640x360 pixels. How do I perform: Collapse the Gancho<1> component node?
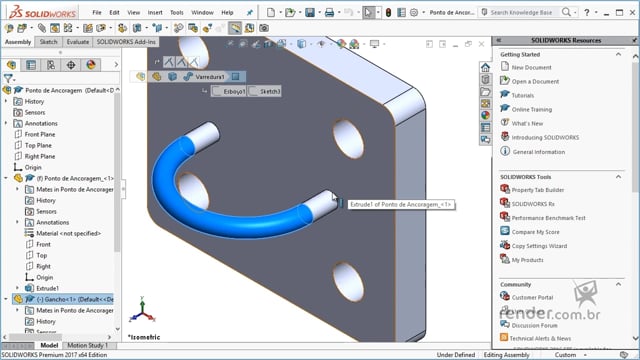pyautogui.click(x=6, y=299)
